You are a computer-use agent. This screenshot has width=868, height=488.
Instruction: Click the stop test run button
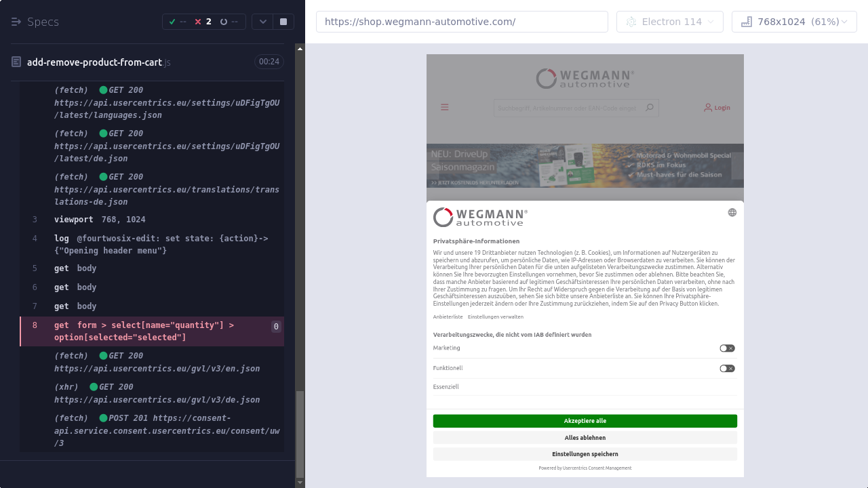point(283,22)
